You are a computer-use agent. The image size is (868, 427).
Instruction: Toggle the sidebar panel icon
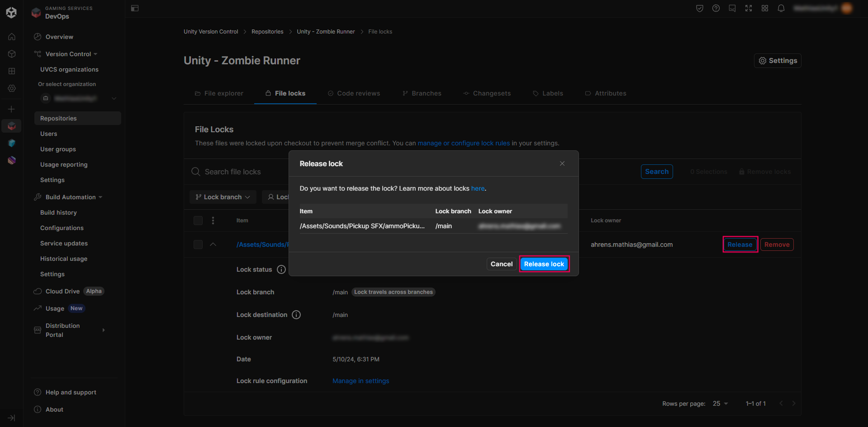[x=135, y=8]
